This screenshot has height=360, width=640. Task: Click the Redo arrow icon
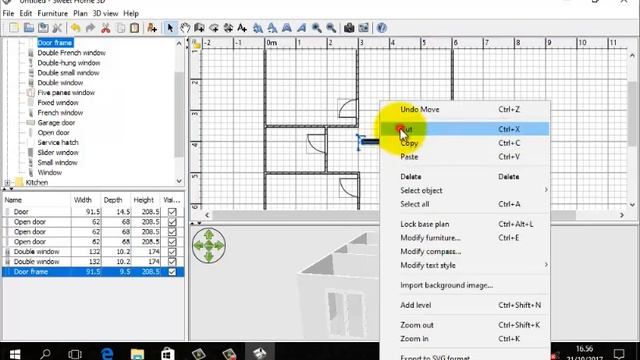coord(90,28)
